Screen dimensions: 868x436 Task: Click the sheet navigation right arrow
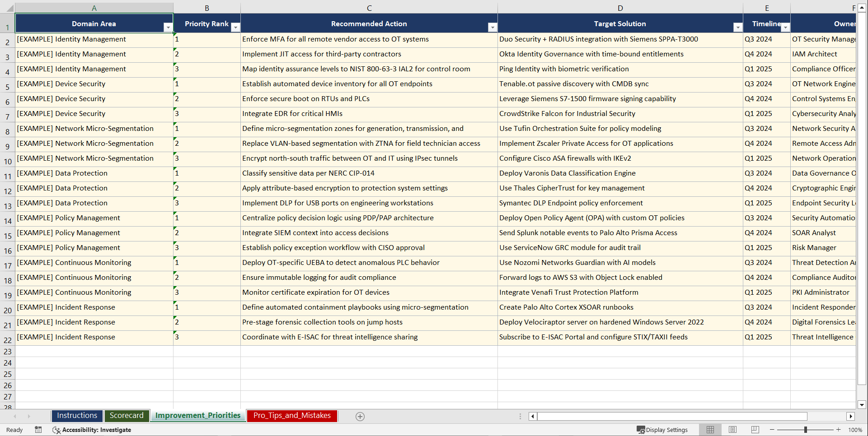click(29, 416)
